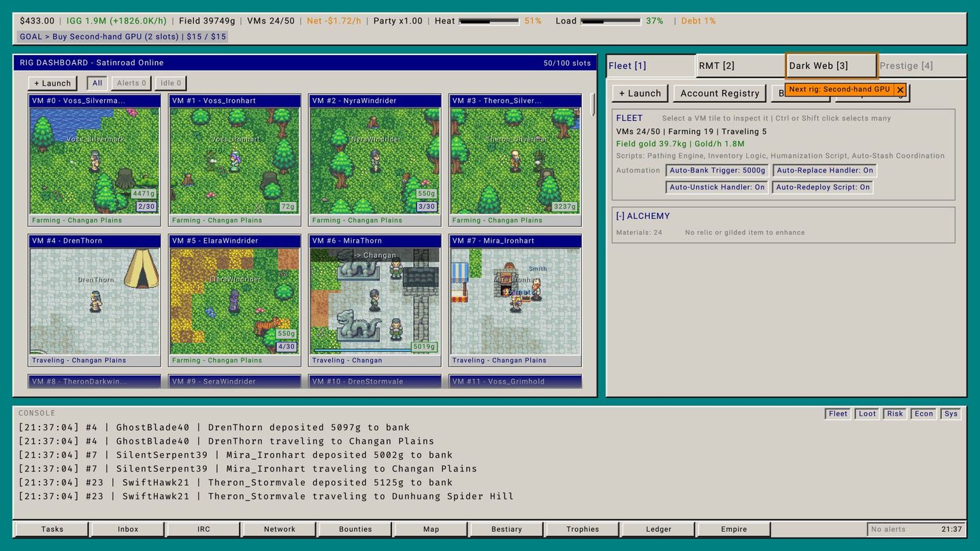The image size is (980, 551).
Task: Open the Ledger window
Action: pos(659,529)
